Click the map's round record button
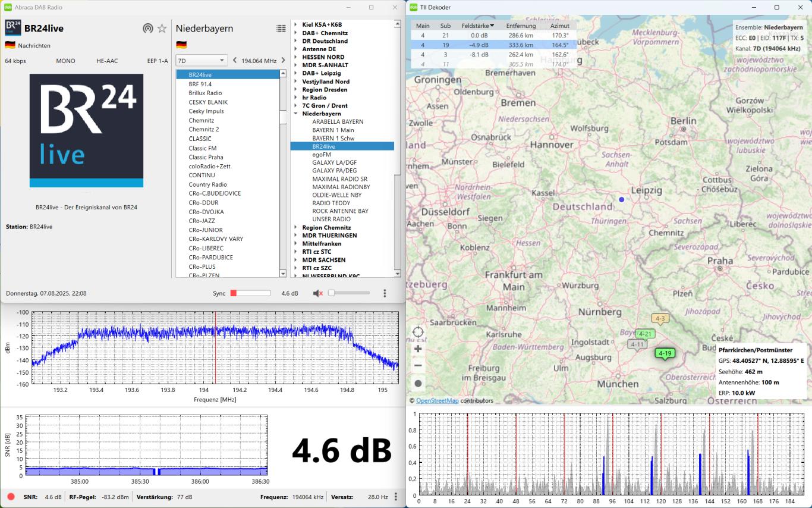The height and width of the screenshot is (508, 812). [x=418, y=384]
